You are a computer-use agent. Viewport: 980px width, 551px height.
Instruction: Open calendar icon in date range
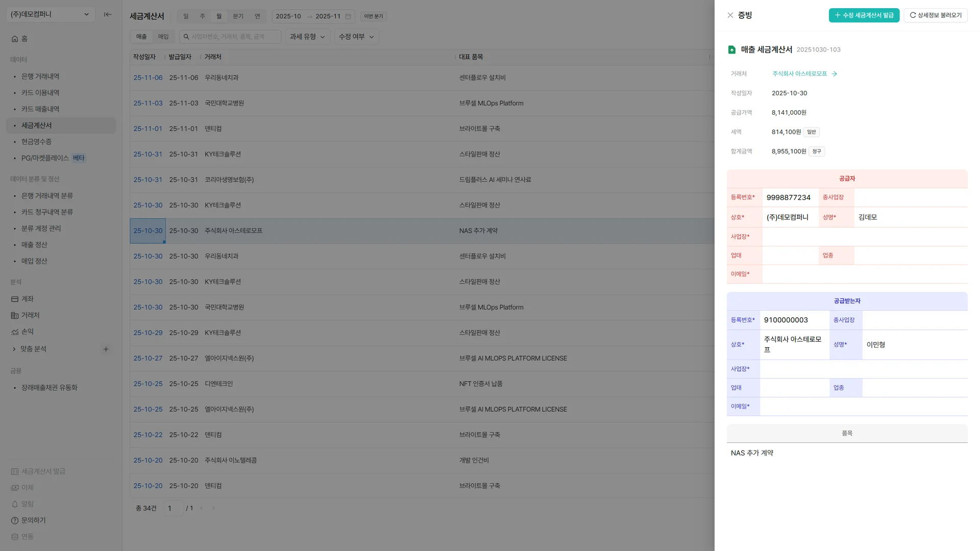pyautogui.click(x=348, y=16)
